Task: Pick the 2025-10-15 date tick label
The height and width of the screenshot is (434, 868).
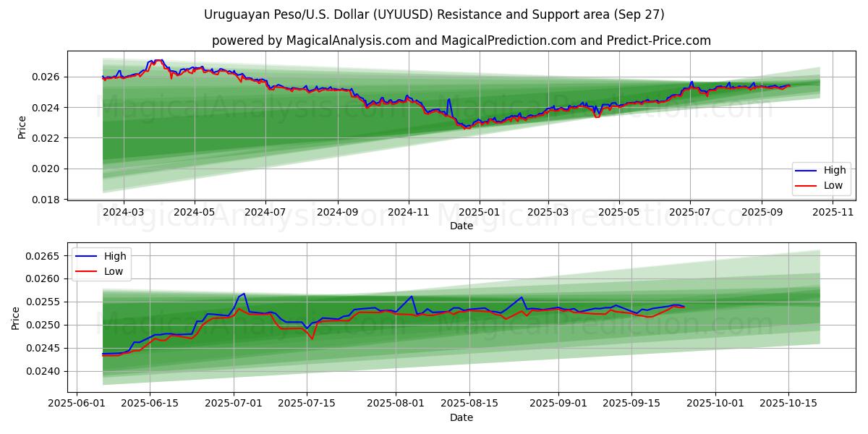Action: [788, 403]
